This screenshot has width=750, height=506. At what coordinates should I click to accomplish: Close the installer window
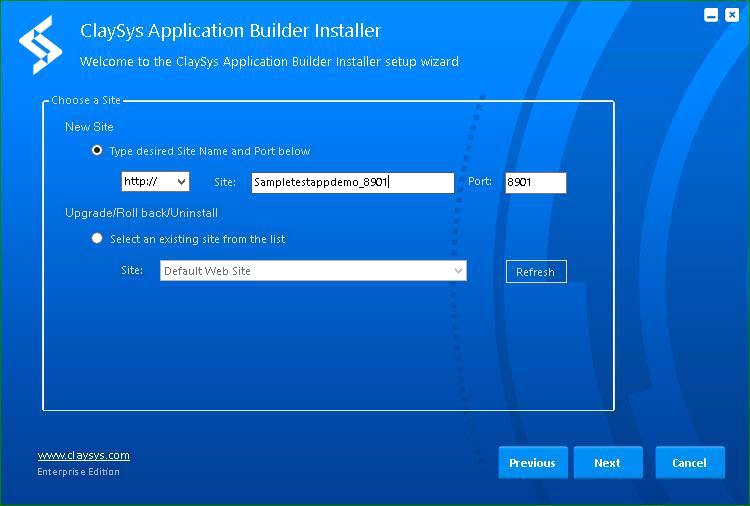pos(732,15)
